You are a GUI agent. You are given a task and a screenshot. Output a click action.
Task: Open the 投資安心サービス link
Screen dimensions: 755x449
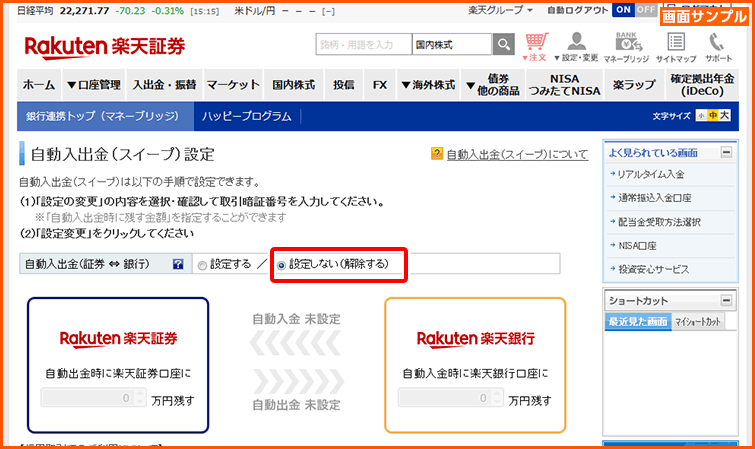pyautogui.click(x=653, y=269)
